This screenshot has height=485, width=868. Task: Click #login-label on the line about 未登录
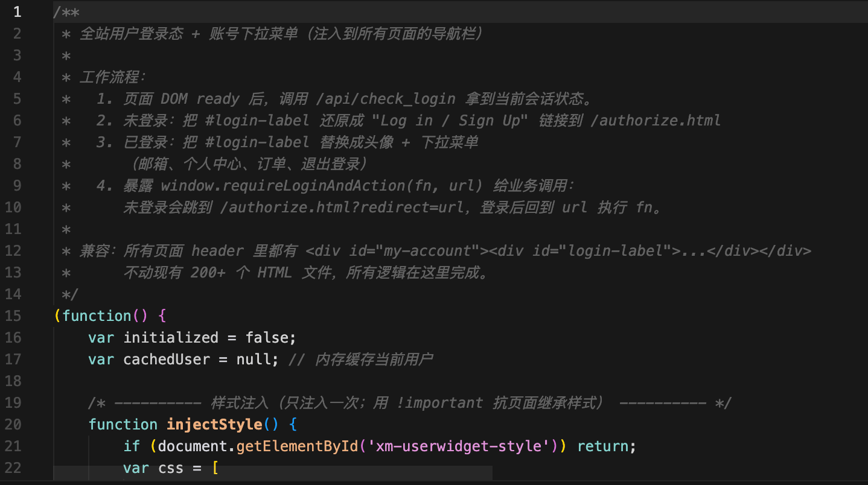(258, 121)
